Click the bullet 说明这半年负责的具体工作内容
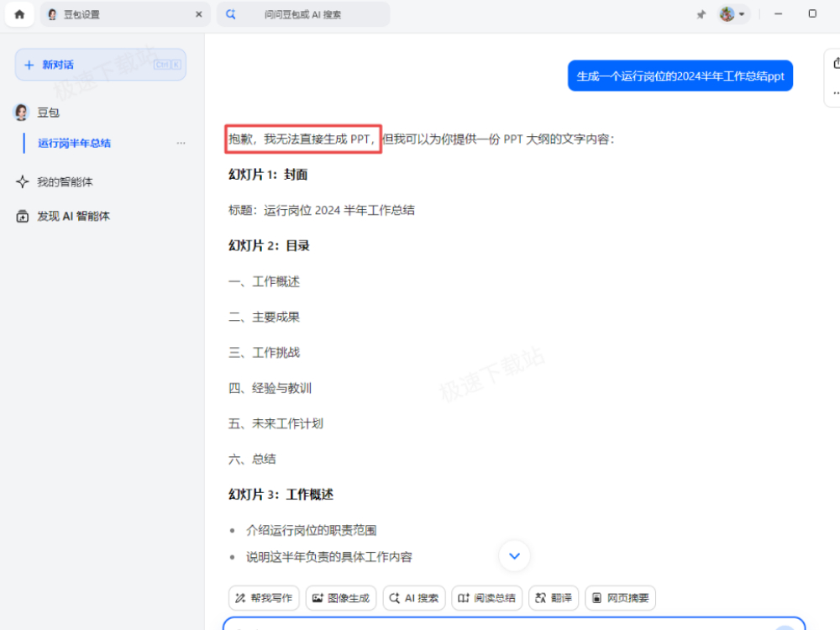The image size is (840, 630). point(329,557)
